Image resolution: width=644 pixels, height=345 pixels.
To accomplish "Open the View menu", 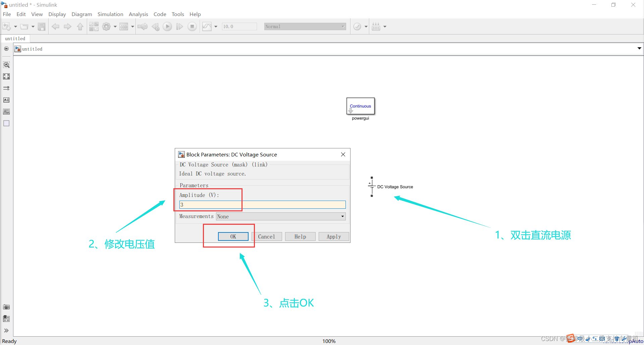I will click(37, 14).
